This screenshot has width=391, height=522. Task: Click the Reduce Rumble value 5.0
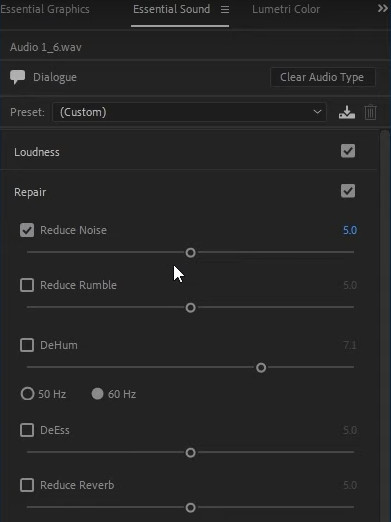click(x=350, y=285)
